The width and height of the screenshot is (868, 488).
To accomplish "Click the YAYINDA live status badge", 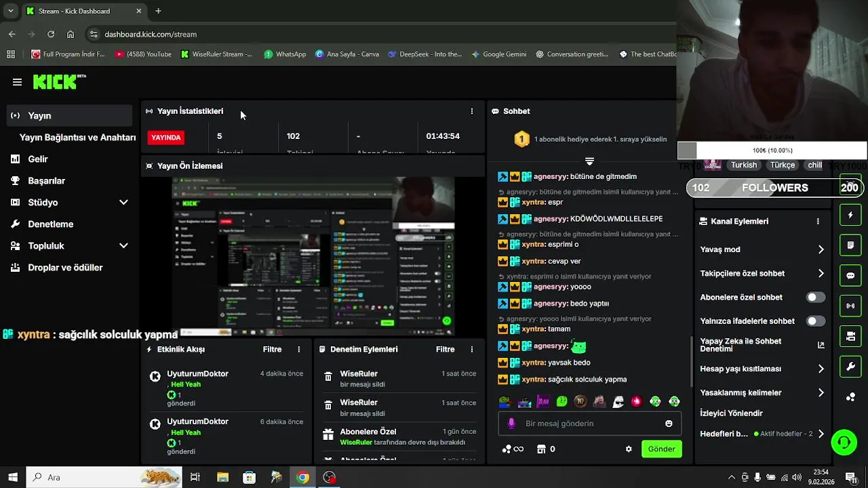I will [166, 137].
